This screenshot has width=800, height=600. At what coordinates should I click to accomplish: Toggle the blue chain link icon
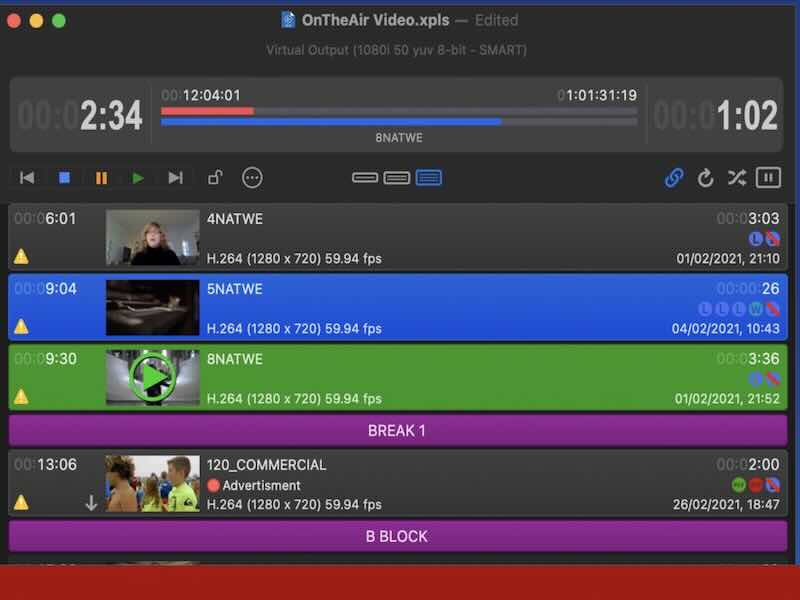tap(674, 178)
